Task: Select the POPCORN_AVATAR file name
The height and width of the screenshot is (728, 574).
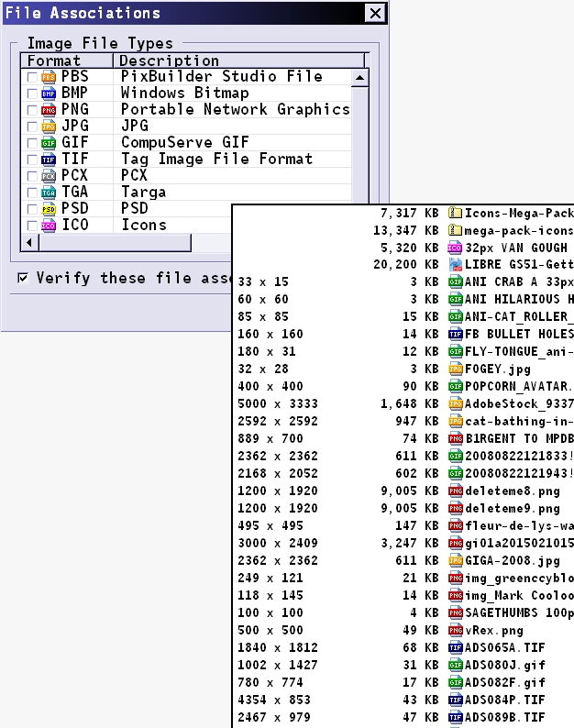Action: pyautogui.click(x=519, y=387)
